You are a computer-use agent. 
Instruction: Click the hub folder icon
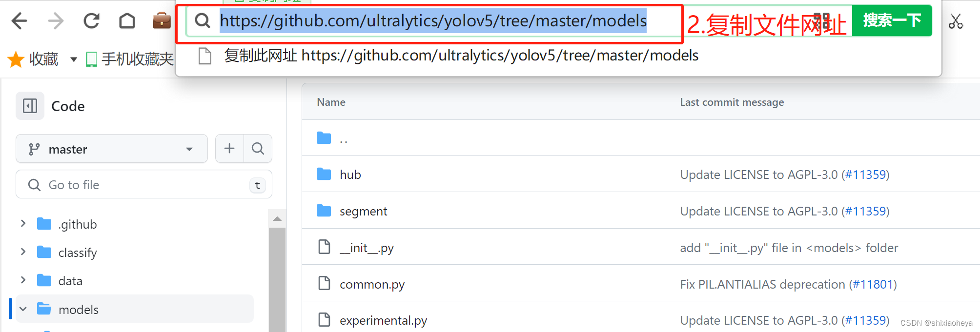[324, 174]
